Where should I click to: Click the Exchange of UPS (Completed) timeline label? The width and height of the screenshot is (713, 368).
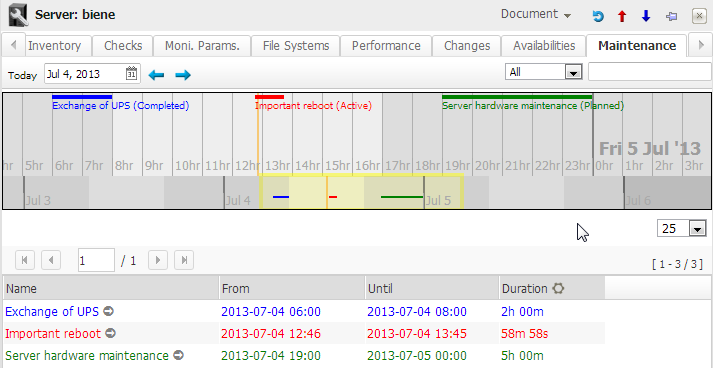point(121,106)
